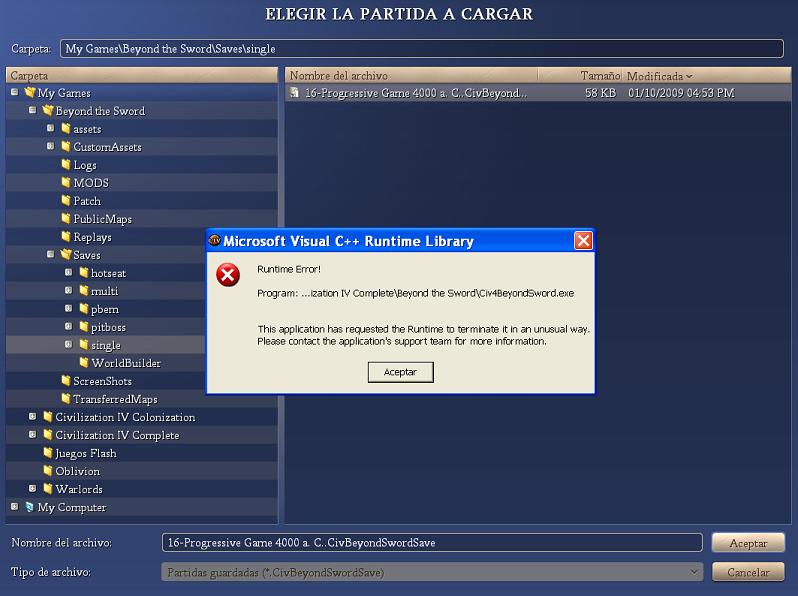Collapse the Saves folder node

(50, 255)
